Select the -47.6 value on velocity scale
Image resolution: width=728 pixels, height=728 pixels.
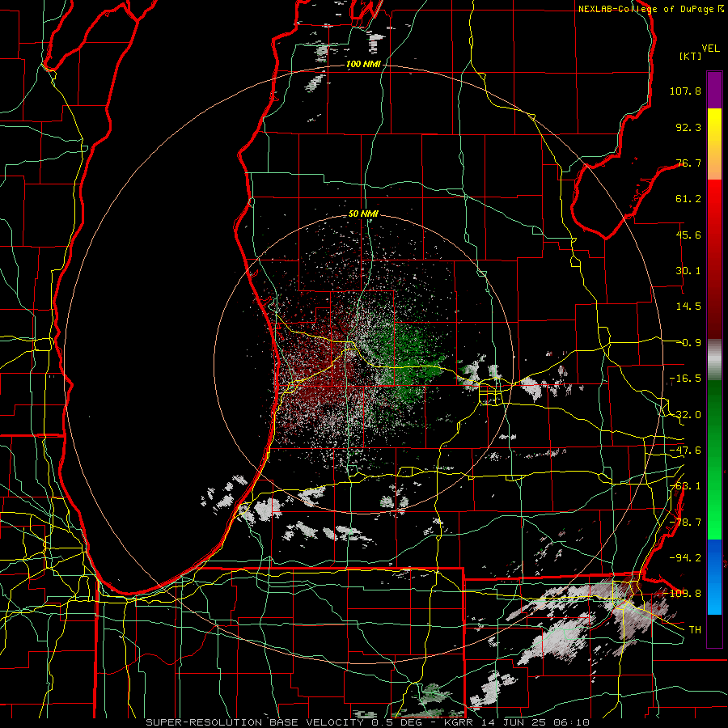[685, 451]
